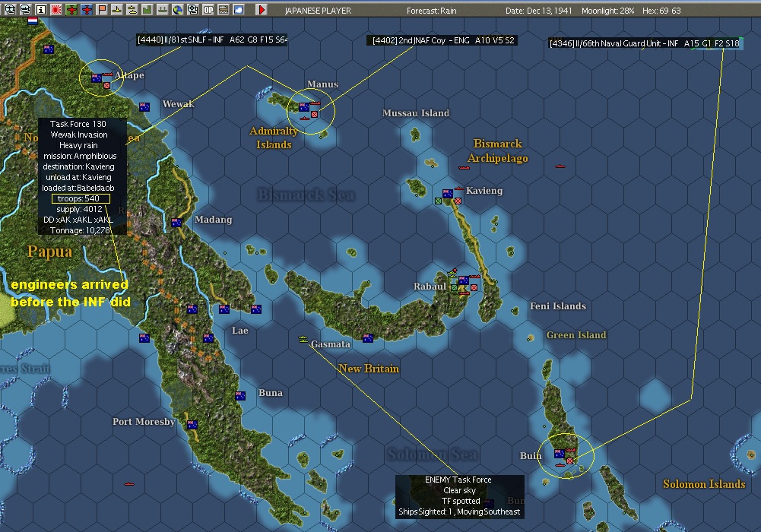Click the 'Hex: 69 63' coordinates text

coord(661,10)
